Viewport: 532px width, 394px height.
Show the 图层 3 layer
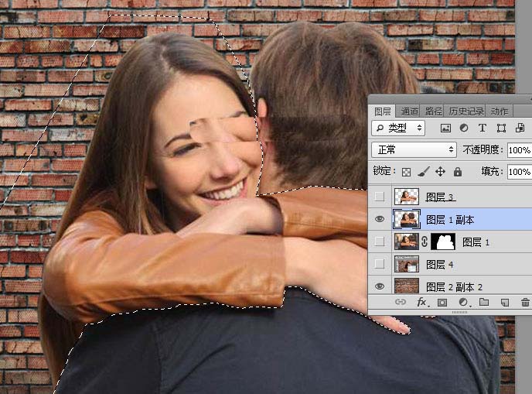tap(380, 197)
